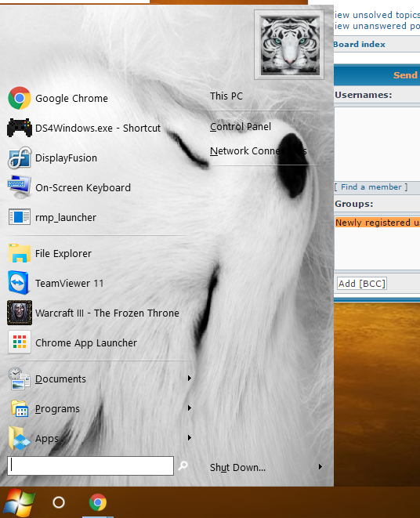
Task: Choose Shut Down... option
Action: tap(237, 468)
